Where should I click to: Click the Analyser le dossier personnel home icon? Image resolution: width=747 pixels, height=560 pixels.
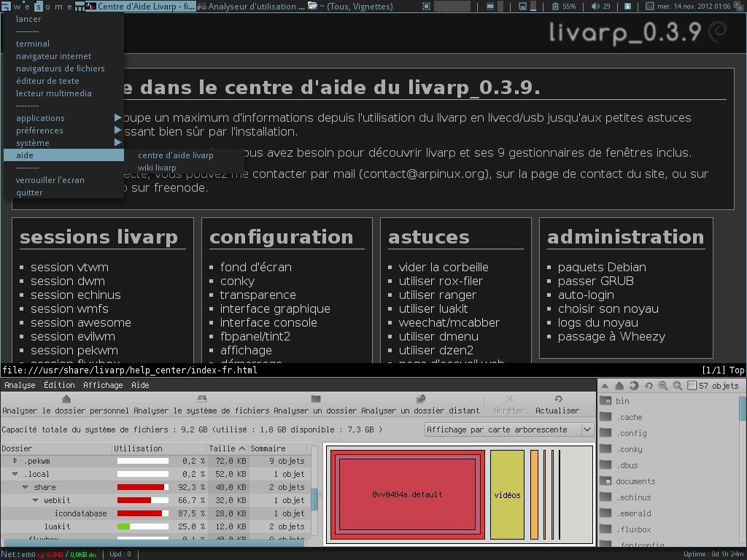[66, 399]
